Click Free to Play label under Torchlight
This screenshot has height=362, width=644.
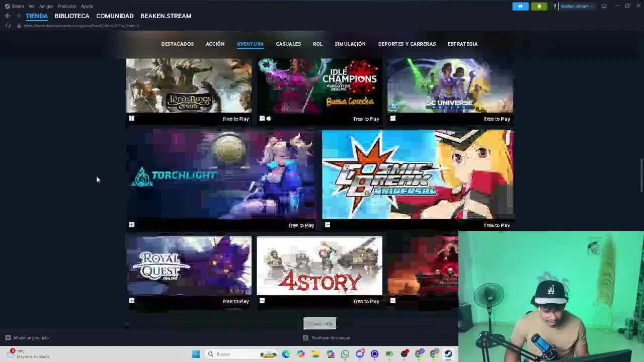pyautogui.click(x=301, y=225)
